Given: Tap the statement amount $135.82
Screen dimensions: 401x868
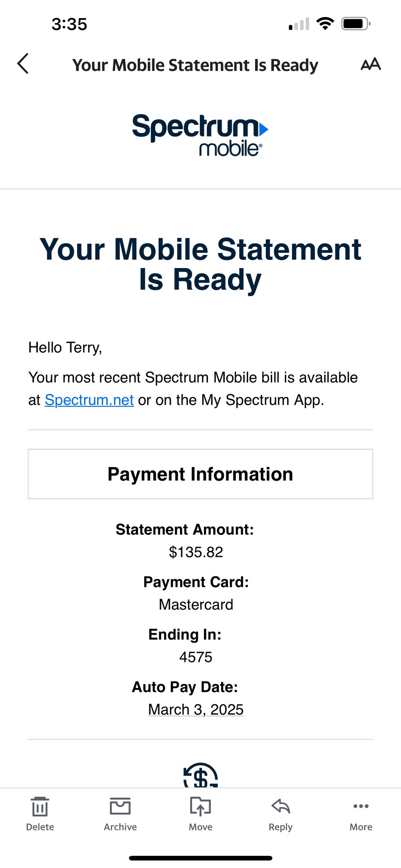Looking at the screenshot, I should coord(196,552).
